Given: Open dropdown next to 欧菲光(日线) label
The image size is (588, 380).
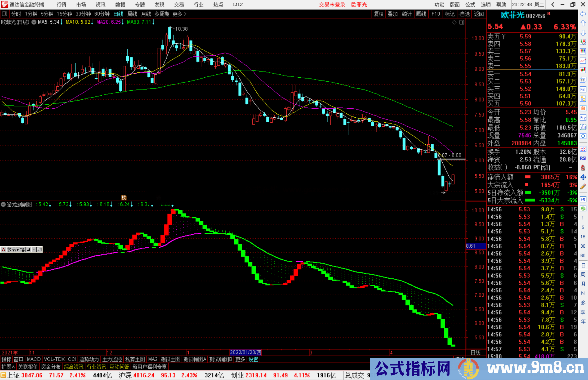Looking at the screenshot, I should tap(34, 22).
